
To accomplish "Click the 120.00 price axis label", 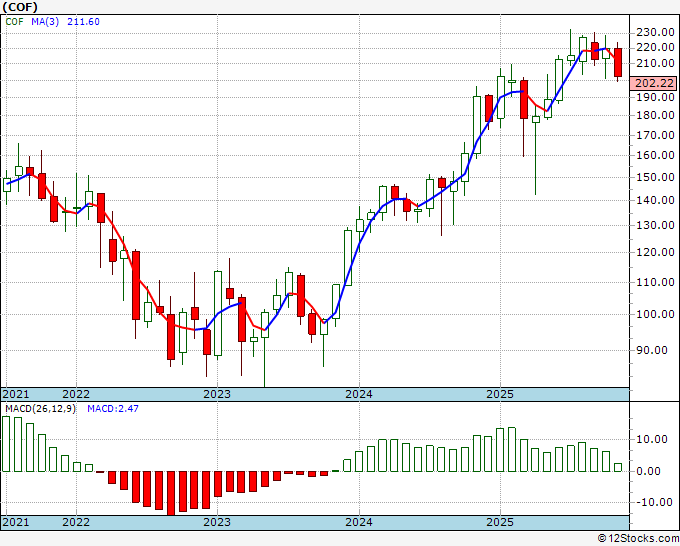I will point(655,252).
